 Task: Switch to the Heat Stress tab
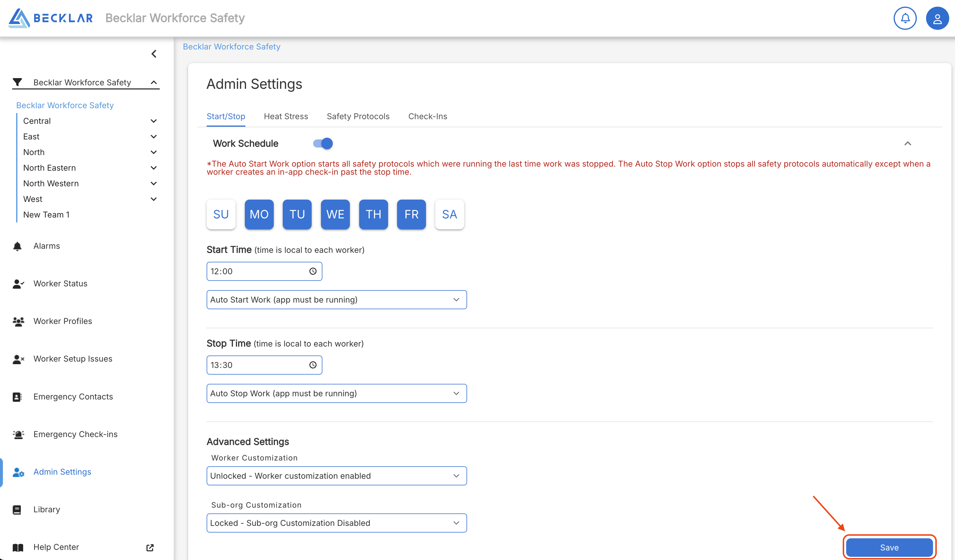coord(286,116)
